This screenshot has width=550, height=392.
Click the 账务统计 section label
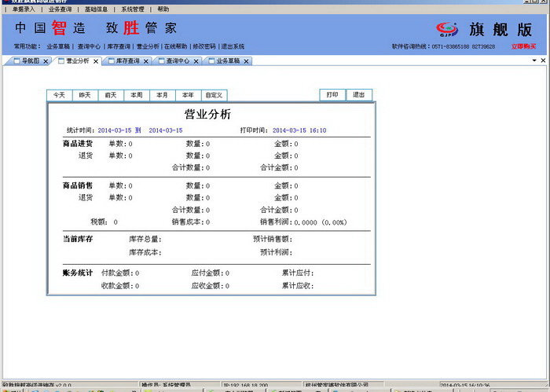(x=78, y=273)
